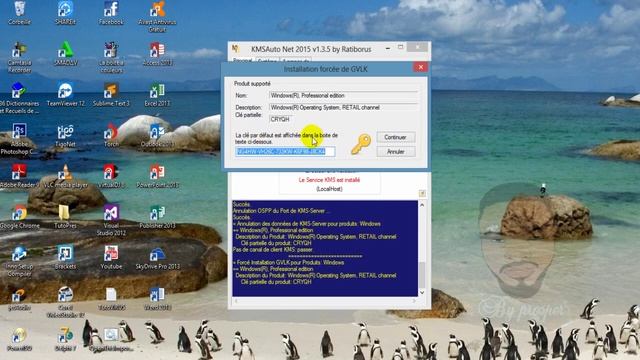640x360 pixels.
Task: Open the Adobe Reader desktop icon
Action: (x=19, y=176)
